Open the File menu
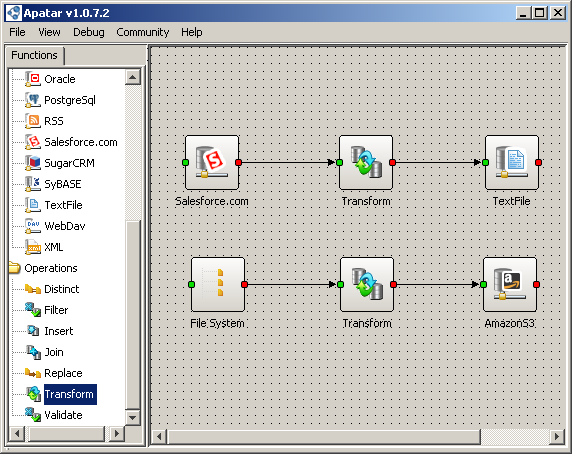Image resolution: width=572 pixels, height=454 pixels. [x=17, y=32]
